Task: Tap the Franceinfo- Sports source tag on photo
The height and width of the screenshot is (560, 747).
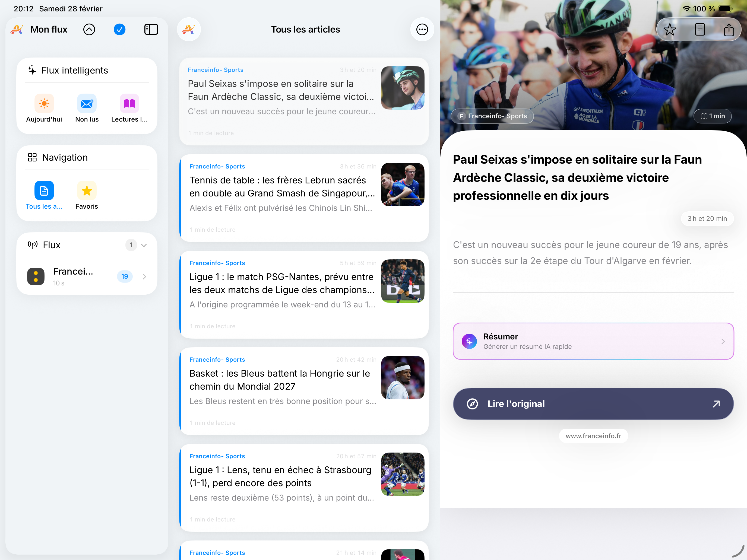Action: (x=492, y=116)
